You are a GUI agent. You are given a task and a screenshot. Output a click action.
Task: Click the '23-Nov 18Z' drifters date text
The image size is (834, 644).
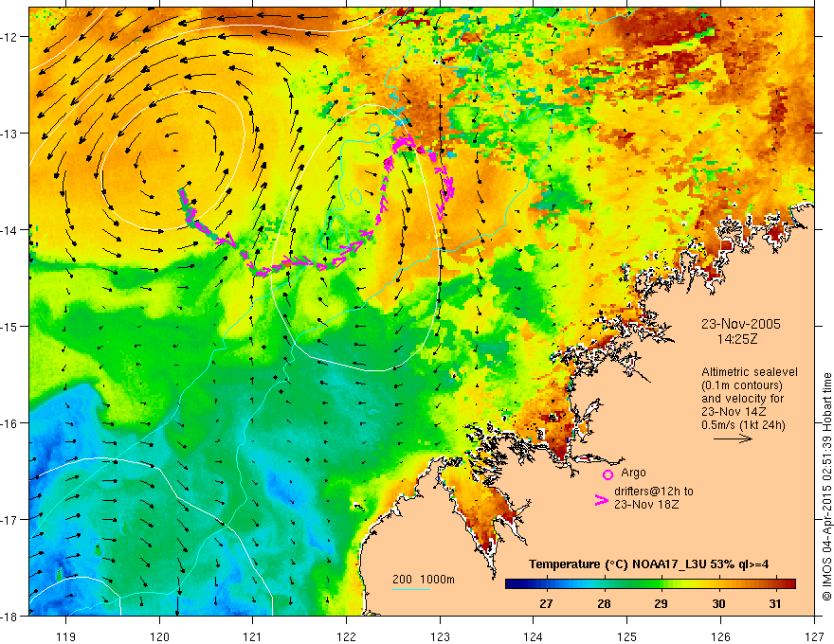click(646, 505)
